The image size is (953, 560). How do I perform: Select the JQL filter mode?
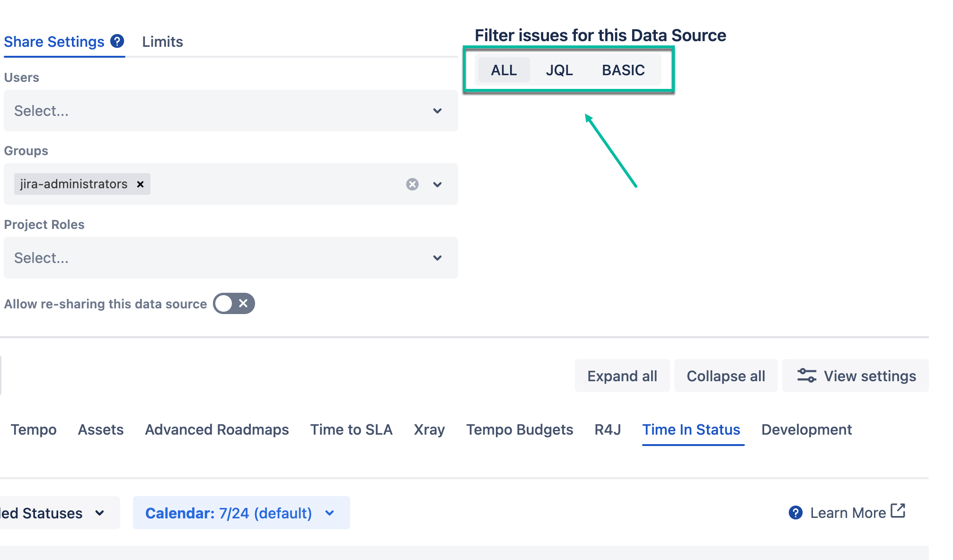pos(560,70)
